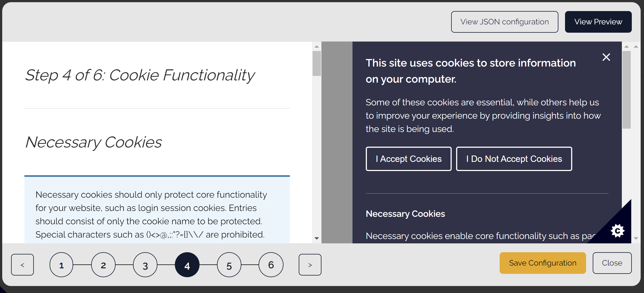Click left panel scrollbar up arrow
The height and width of the screenshot is (293, 644).
317,47
